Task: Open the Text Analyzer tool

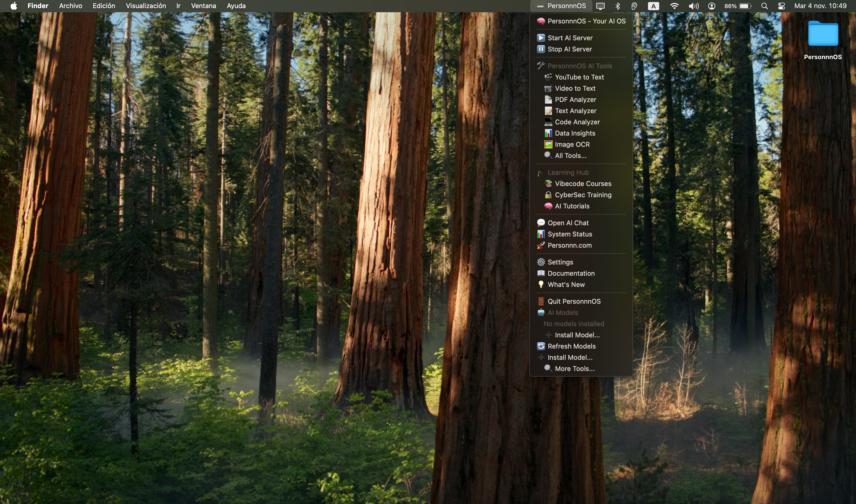Action: [x=575, y=111]
